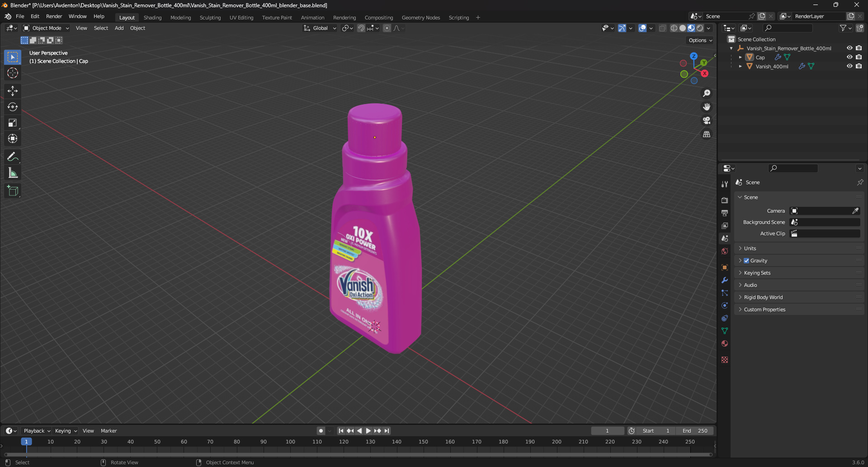Image resolution: width=868 pixels, height=467 pixels.
Task: Open the Render menu
Action: tap(54, 16)
